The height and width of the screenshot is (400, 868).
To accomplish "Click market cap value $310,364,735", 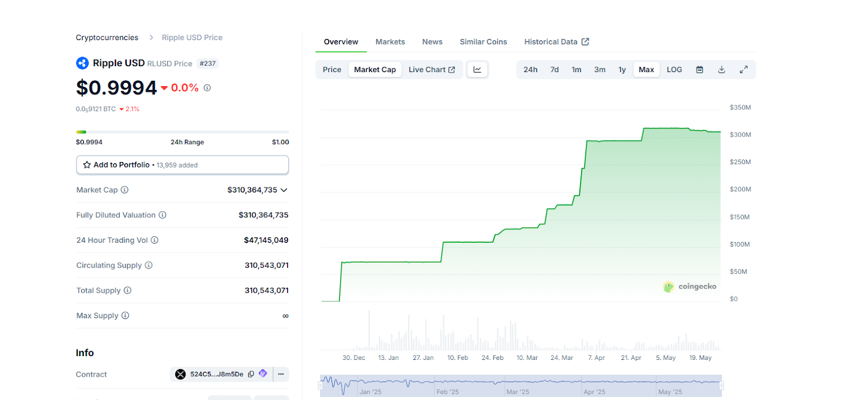I will 252,190.
